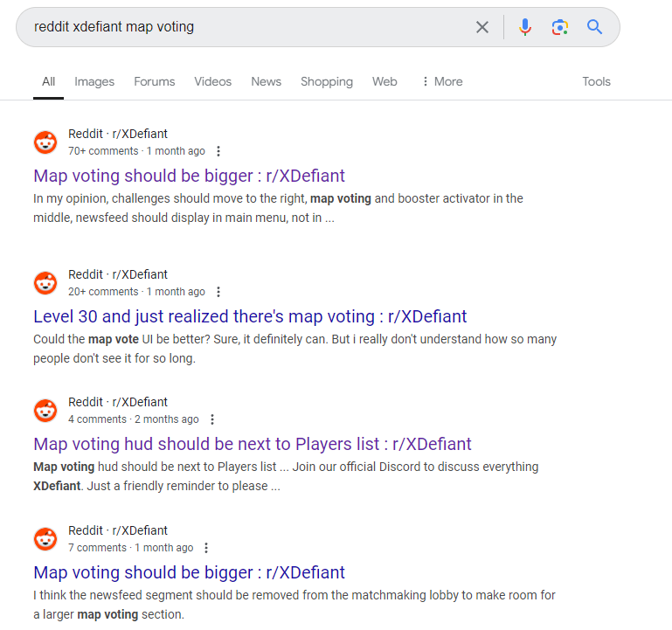Open options menu for the 7 comments result

tap(206, 548)
